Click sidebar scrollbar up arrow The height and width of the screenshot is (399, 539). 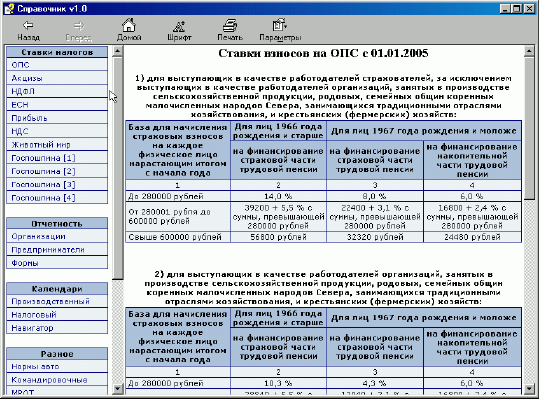[x=118, y=52]
